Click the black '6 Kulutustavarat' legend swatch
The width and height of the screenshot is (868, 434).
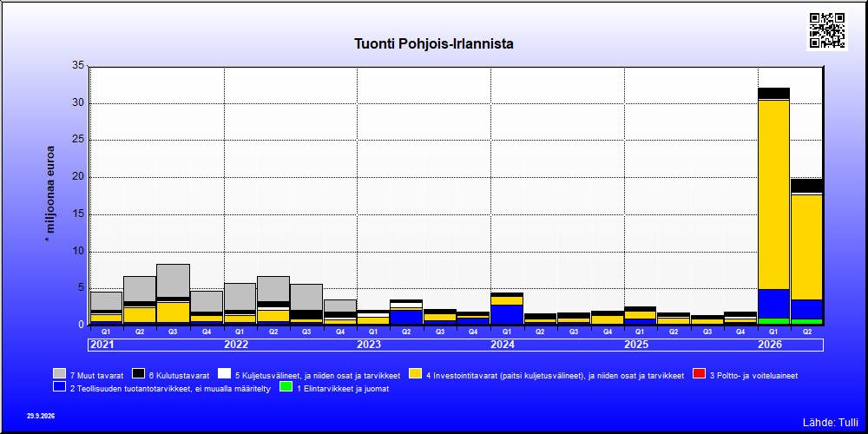[138, 375]
